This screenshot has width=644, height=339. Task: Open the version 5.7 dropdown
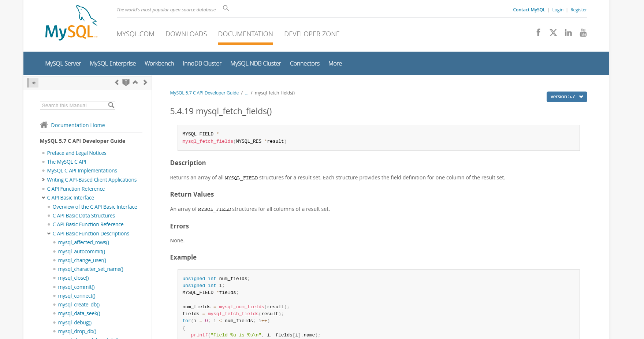click(567, 97)
